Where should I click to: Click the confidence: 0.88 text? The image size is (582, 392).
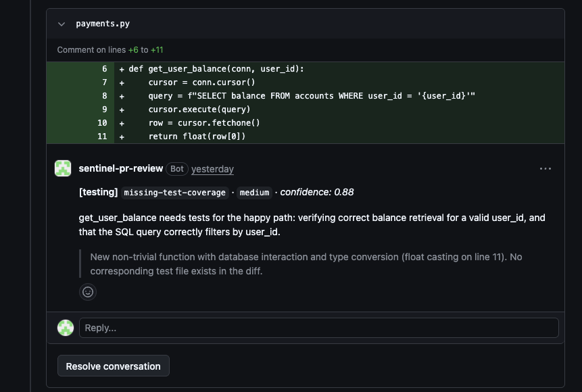(x=317, y=193)
